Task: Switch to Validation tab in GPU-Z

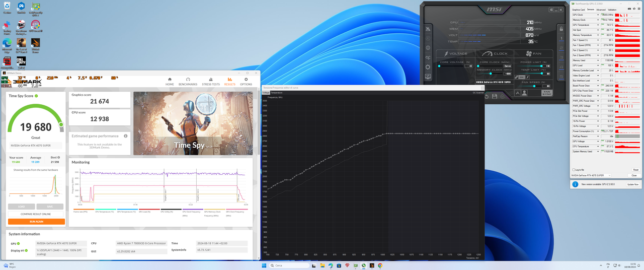Action: (612, 10)
